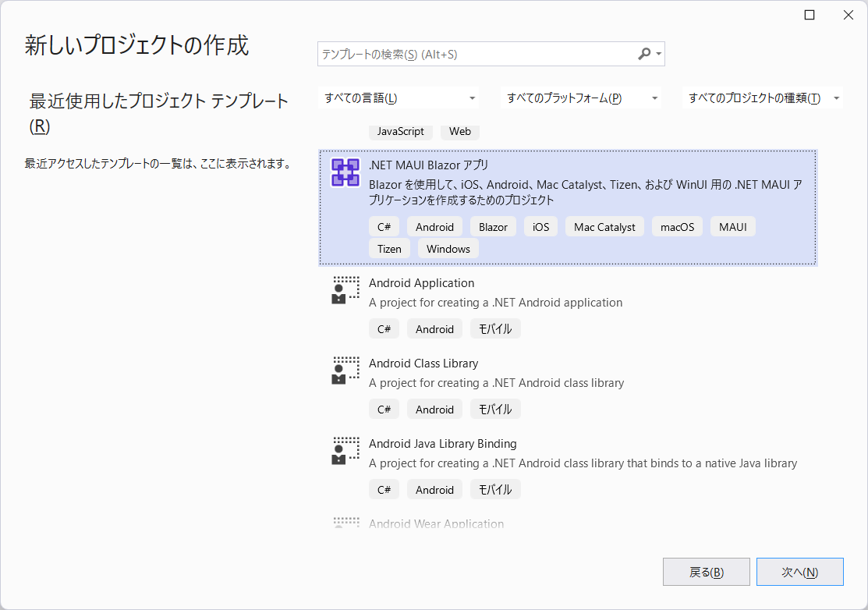The height and width of the screenshot is (610, 868).
Task: Click the 次へ(N) button
Action: point(800,572)
